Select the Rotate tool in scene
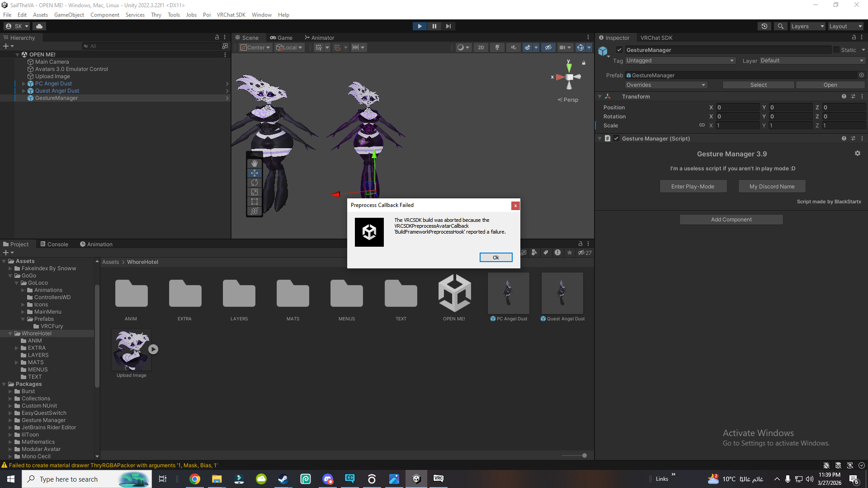 coord(255,183)
